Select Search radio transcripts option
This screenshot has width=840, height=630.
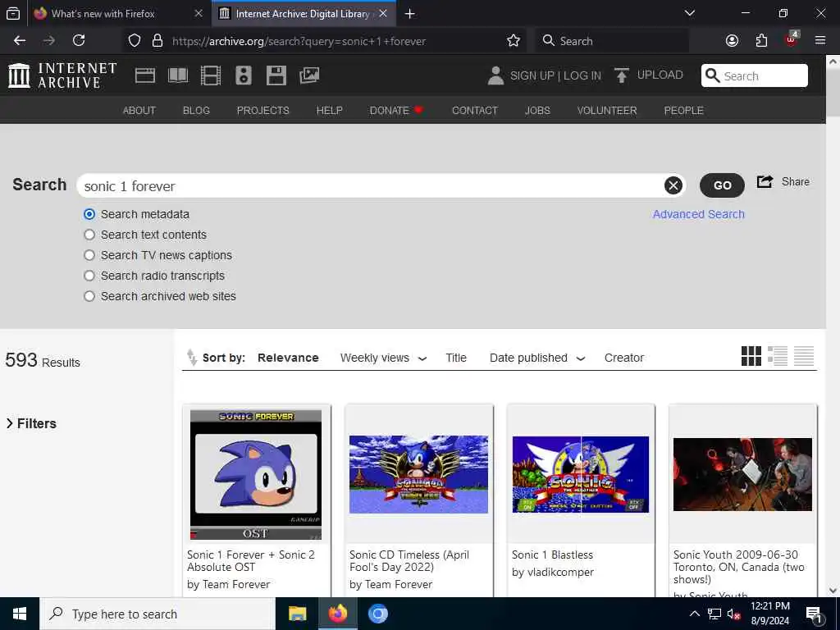(x=89, y=276)
